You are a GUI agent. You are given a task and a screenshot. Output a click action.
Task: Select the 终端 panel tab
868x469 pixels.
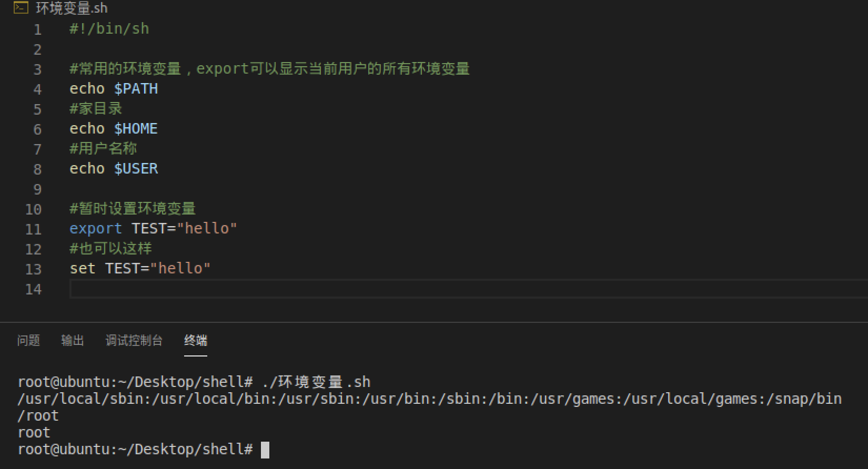tap(196, 341)
